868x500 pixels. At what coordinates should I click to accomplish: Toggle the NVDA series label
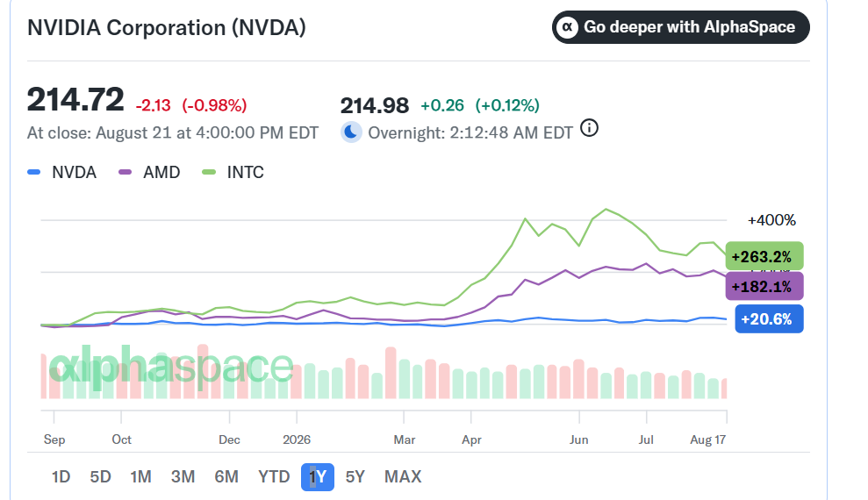(x=75, y=172)
